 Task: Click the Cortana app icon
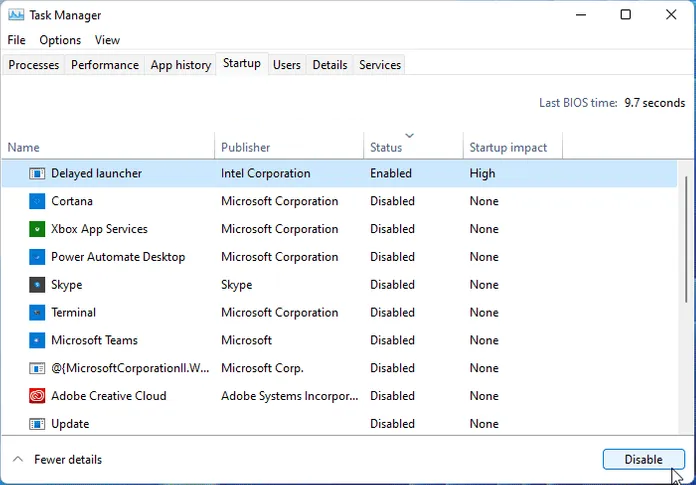click(x=37, y=201)
